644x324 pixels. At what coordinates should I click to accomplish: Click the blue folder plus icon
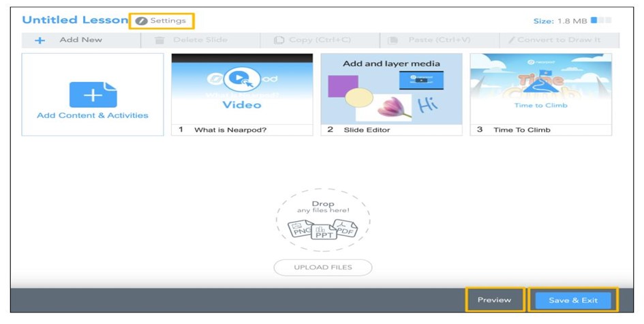click(93, 94)
